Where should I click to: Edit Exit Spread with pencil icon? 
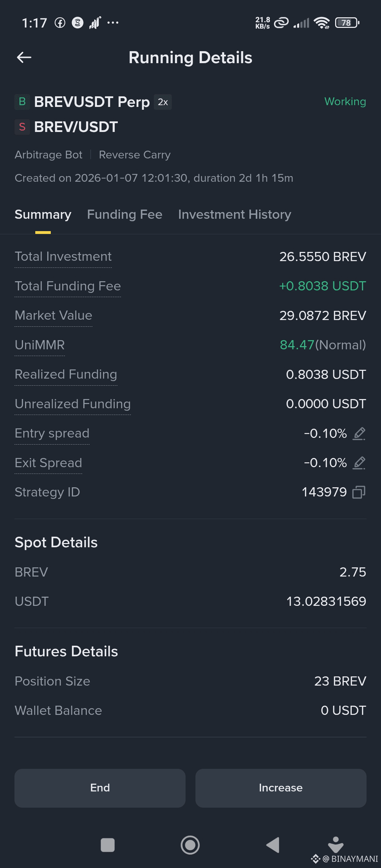tap(359, 463)
